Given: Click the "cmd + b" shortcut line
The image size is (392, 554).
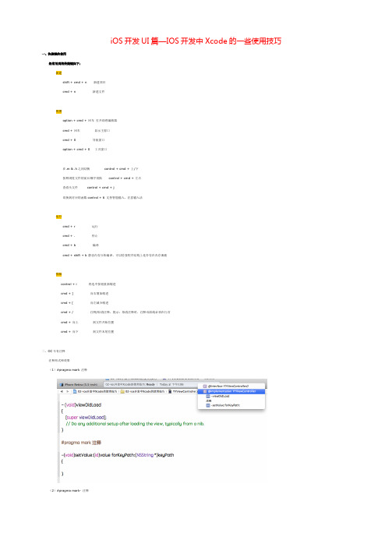Looking at the screenshot, I should point(80,245).
